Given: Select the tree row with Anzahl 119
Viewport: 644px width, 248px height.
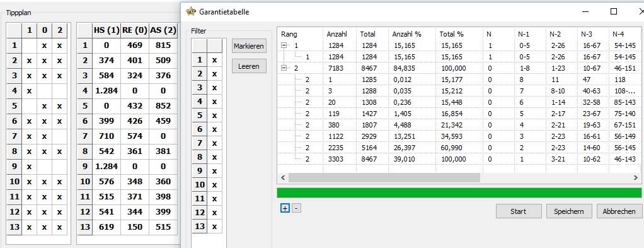Looking at the screenshot, I should point(459,114).
